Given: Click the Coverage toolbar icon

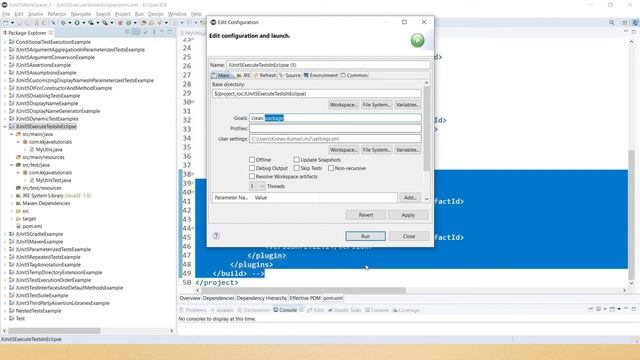Looking at the screenshot, I should click(x=91, y=23).
